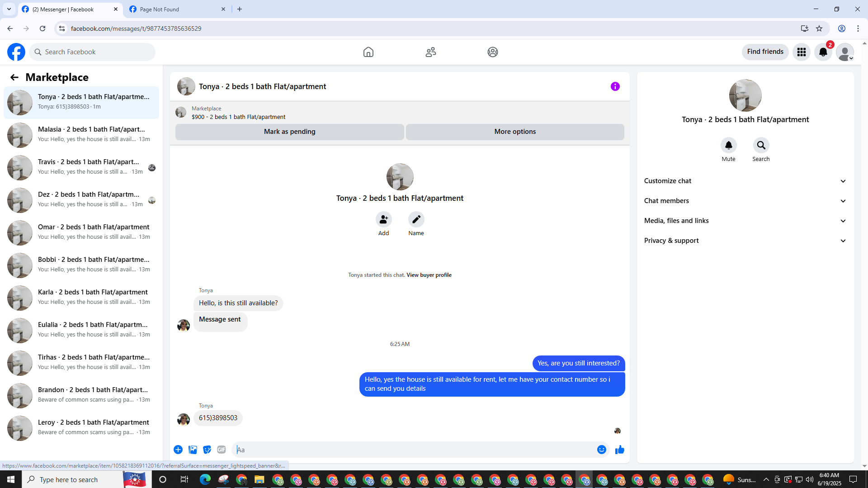Reload the page
This screenshot has height=488, width=868.
point(42,28)
